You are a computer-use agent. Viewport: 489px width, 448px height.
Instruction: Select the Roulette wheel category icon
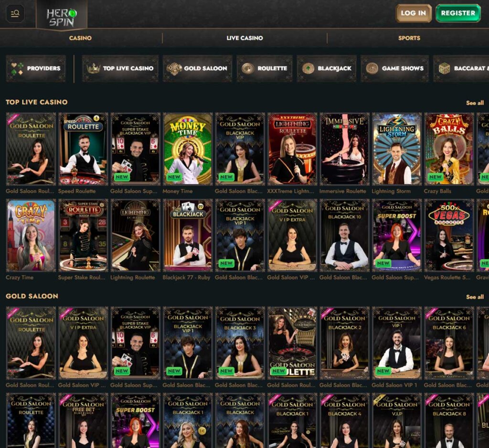coord(248,68)
